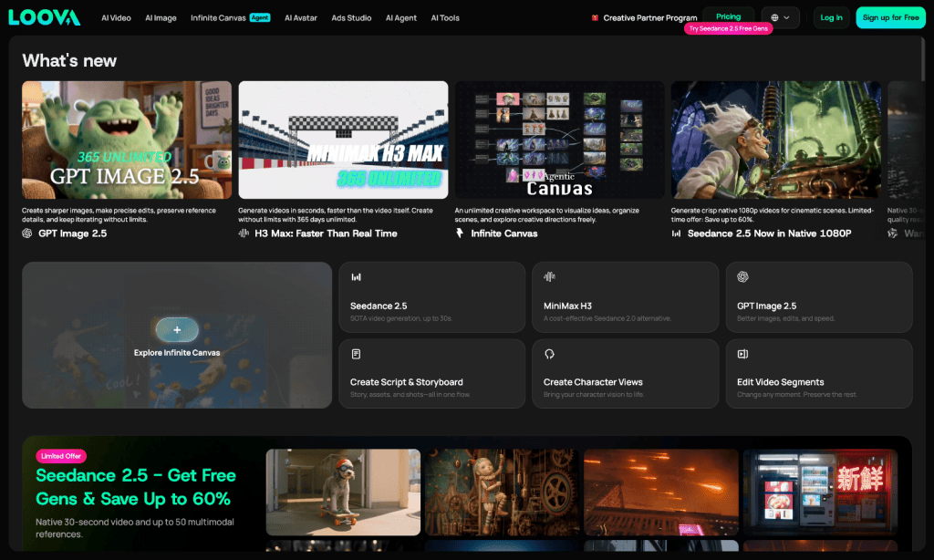The width and height of the screenshot is (934, 560).
Task: Go to Ads Studio
Action: pos(351,18)
